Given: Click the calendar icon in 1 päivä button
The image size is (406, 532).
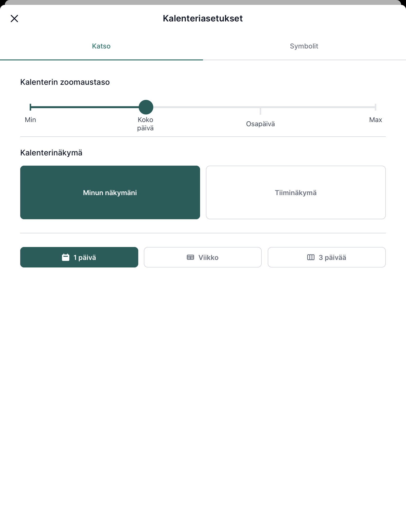Looking at the screenshot, I should 66,257.
